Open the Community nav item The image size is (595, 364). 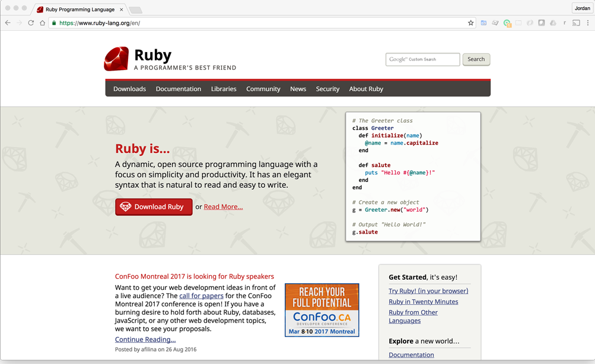(x=263, y=89)
